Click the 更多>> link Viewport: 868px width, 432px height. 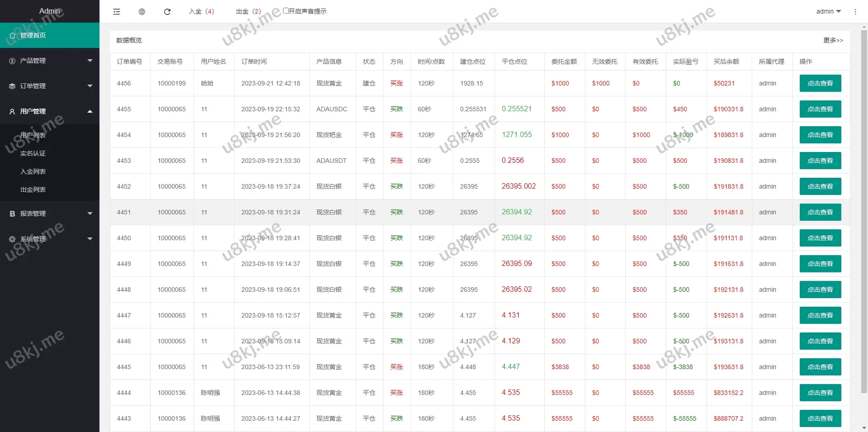click(833, 40)
